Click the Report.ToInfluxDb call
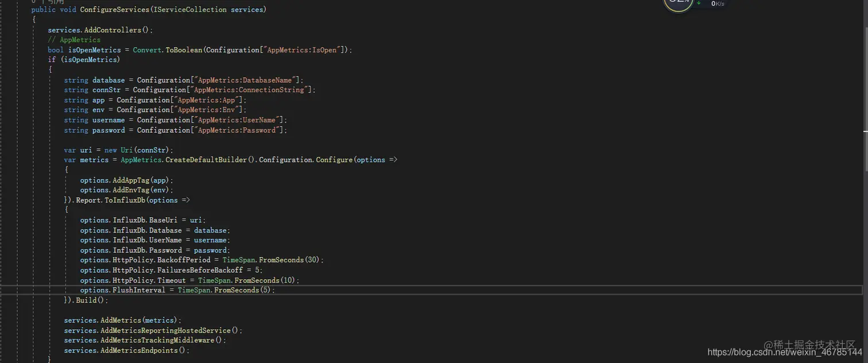The image size is (868, 363). [x=111, y=200]
